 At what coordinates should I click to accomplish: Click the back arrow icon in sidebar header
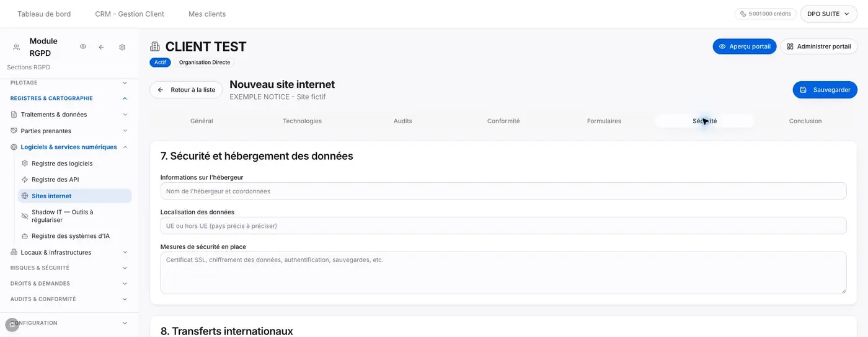point(101,47)
